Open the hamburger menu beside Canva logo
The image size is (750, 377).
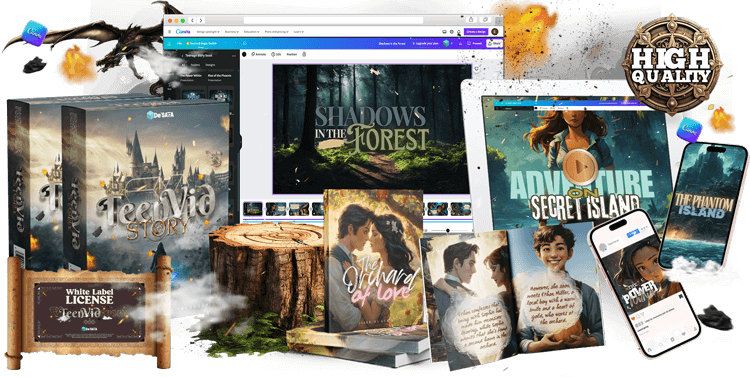169,32
